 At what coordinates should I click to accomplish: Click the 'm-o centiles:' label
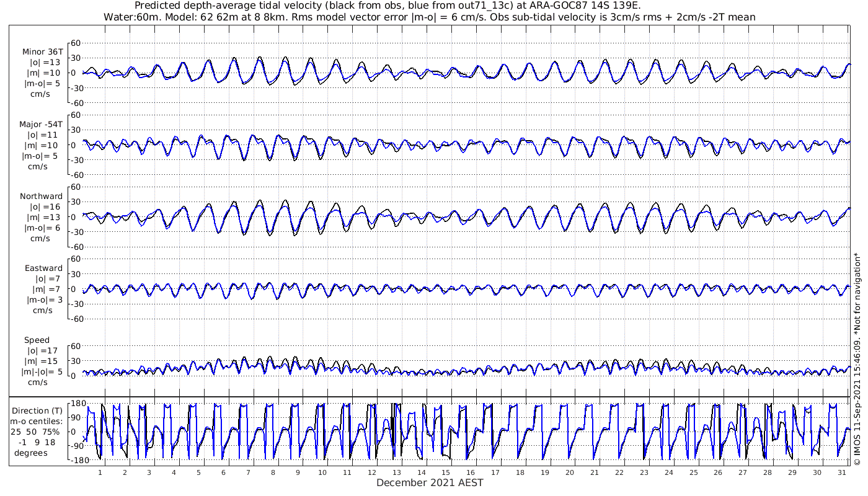(x=37, y=421)
